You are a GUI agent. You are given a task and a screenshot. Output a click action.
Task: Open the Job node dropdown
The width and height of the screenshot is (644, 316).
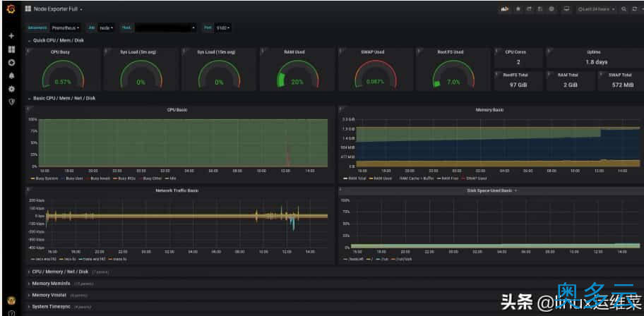pos(107,28)
